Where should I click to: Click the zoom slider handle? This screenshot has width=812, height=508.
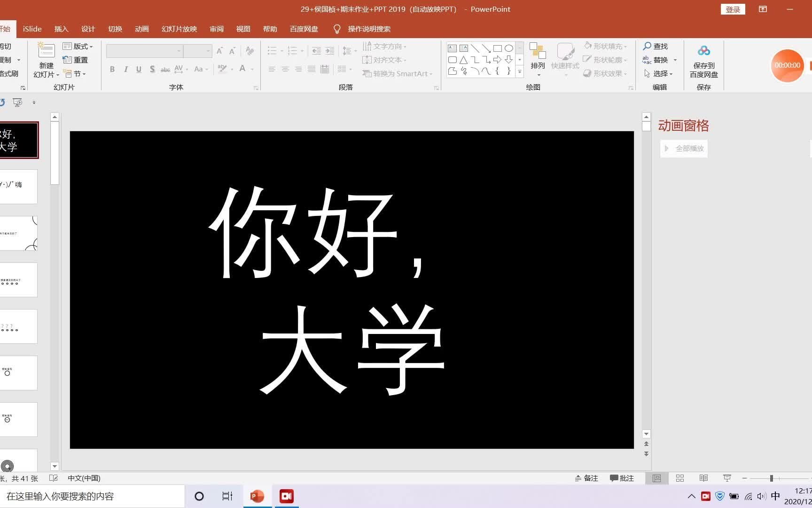coord(772,478)
